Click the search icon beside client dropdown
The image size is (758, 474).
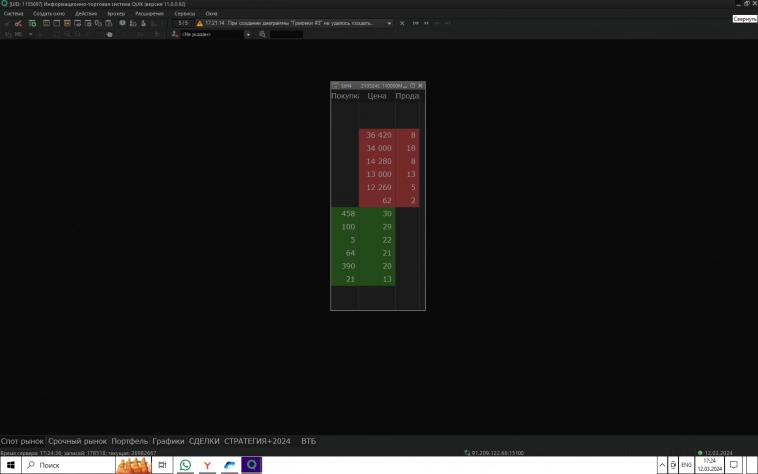coord(262,34)
